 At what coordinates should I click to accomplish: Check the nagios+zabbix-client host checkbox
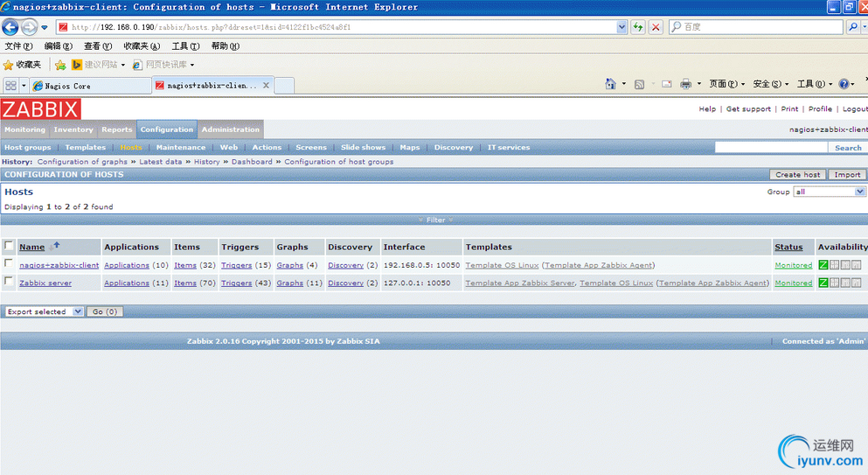pyautogui.click(x=8, y=263)
